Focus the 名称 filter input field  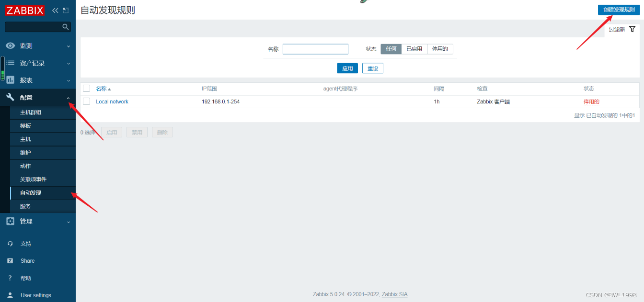[x=315, y=49]
